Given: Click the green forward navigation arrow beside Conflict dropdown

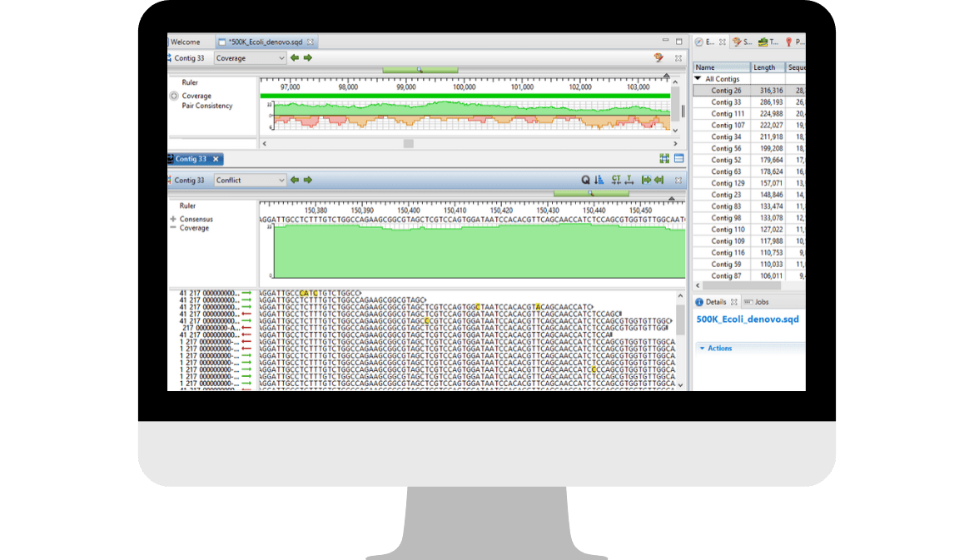Looking at the screenshot, I should click(308, 179).
